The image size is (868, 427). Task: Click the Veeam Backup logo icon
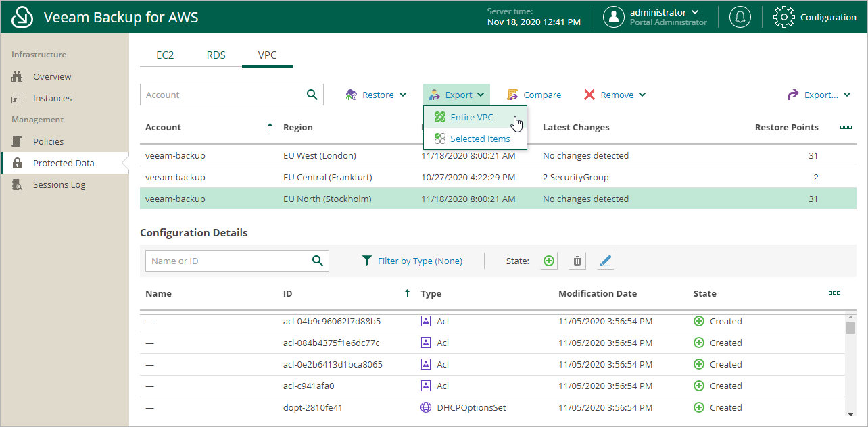coord(23,17)
